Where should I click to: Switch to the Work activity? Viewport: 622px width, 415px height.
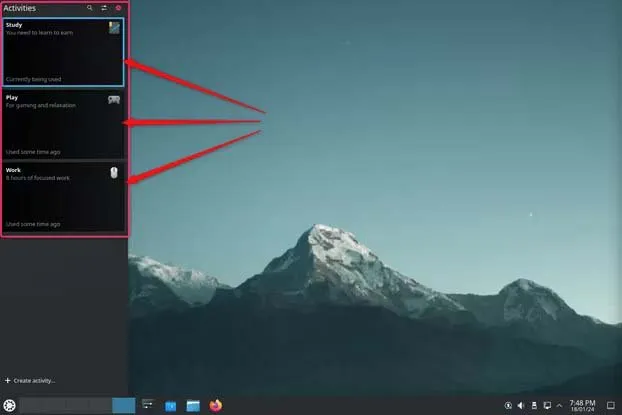(x=64, y=198)
